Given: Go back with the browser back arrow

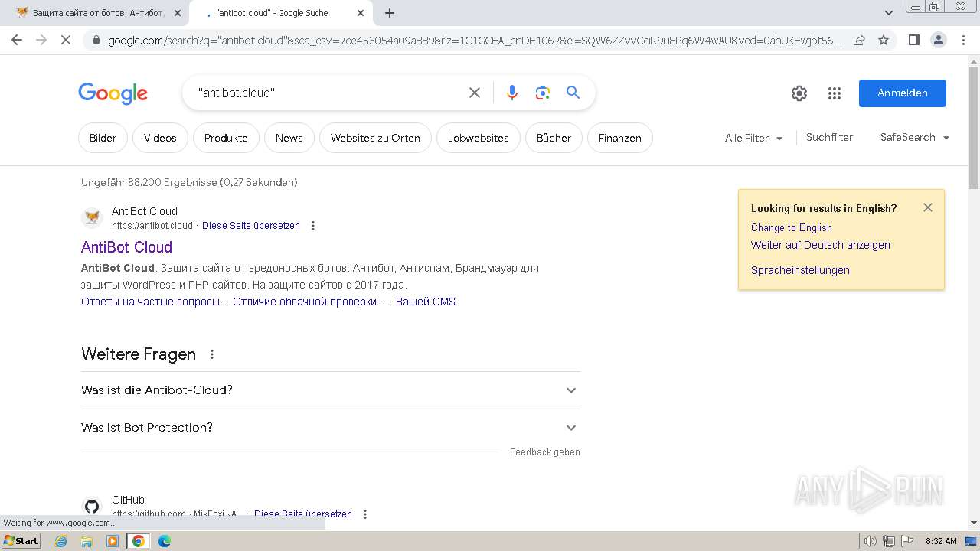Looking at the screenshot, I should pos(17,40).
